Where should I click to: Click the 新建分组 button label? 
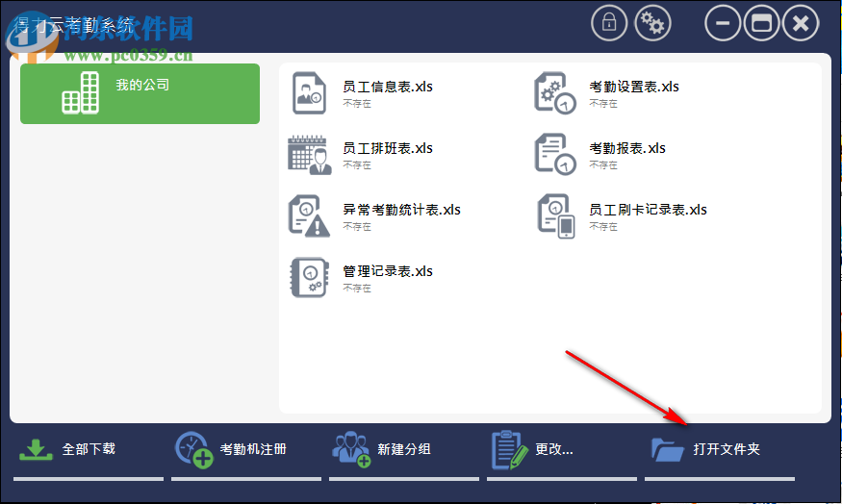tap(404, 449)
